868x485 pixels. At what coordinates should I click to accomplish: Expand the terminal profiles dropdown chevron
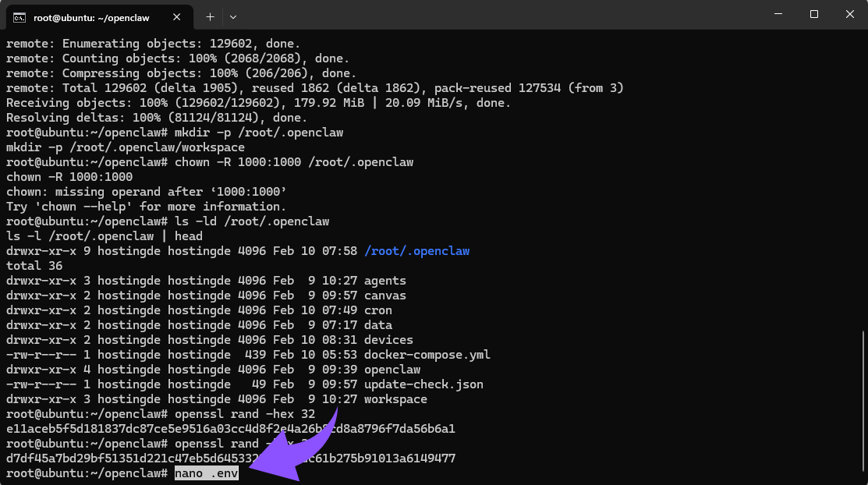point(233,16)
